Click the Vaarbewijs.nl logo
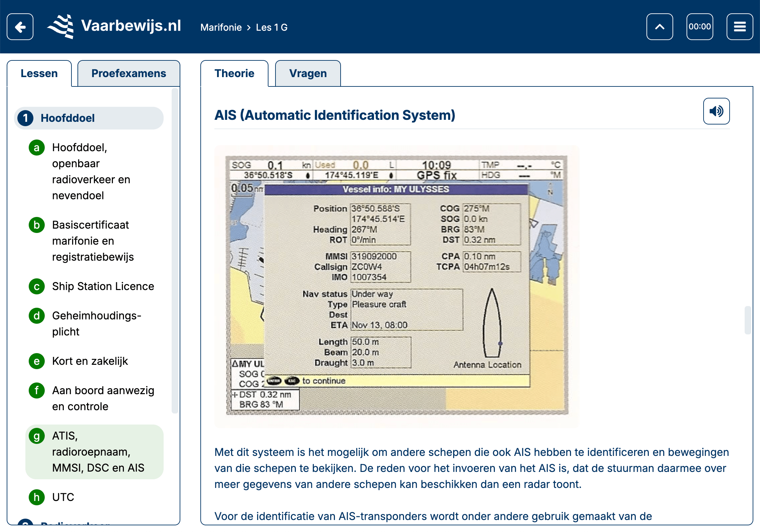 coord(114,26)
